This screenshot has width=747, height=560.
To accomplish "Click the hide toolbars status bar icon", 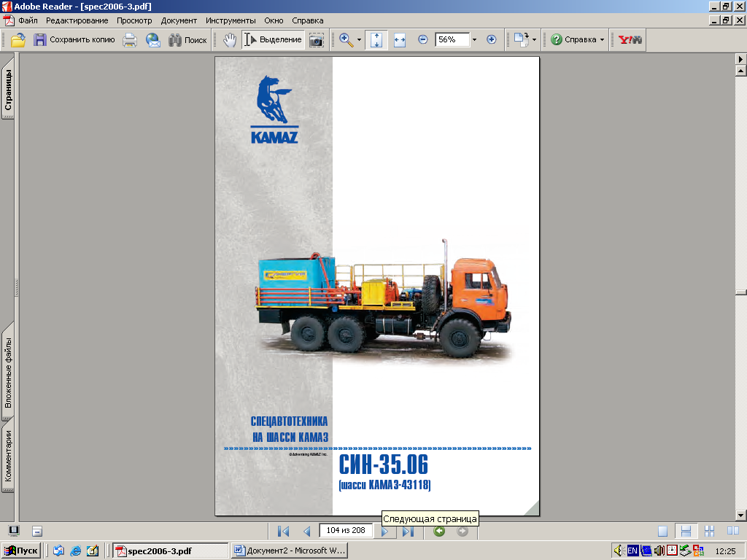I will click(37, 531).
